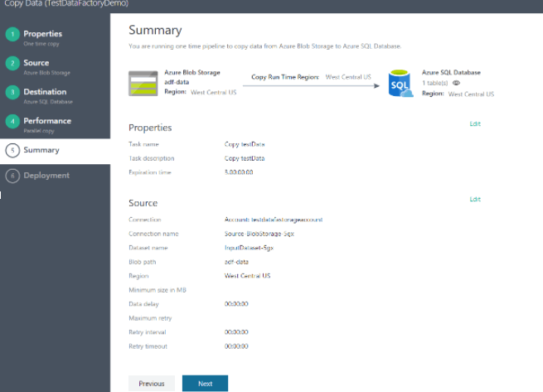Edit the Properties section
Image resolution: width=543 pixels, height=392 pixels.
tap(475, 123)
